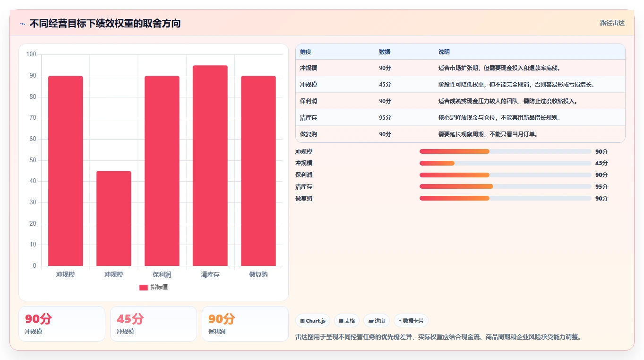
Task: Click the 保利润 progress bar showing 90分
Action: [506, 175]
